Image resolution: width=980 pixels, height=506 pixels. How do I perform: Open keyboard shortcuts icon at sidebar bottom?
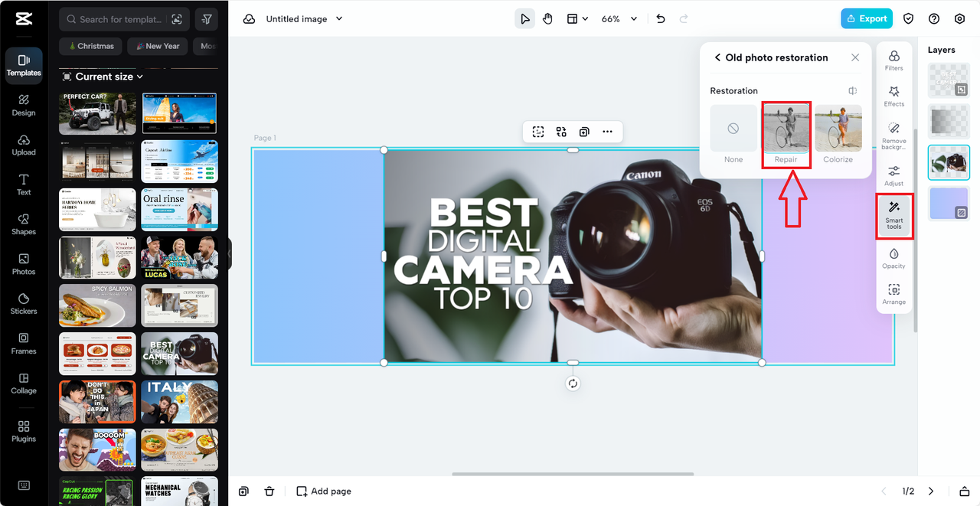24,485
